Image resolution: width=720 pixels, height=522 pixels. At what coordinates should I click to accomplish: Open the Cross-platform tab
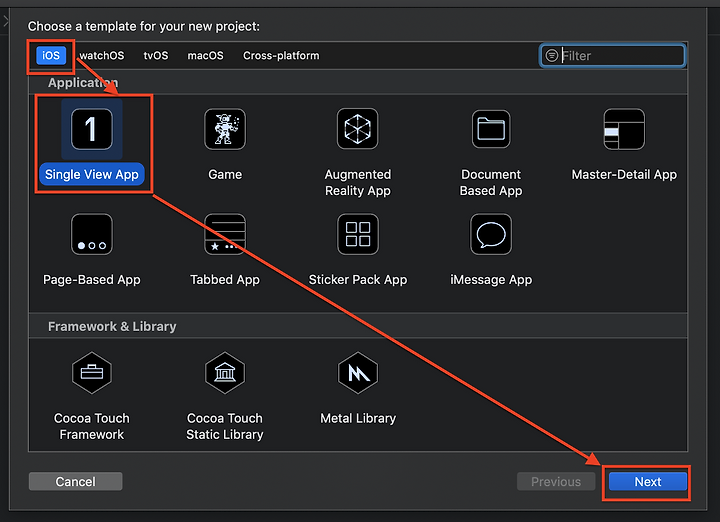[281, 56]
